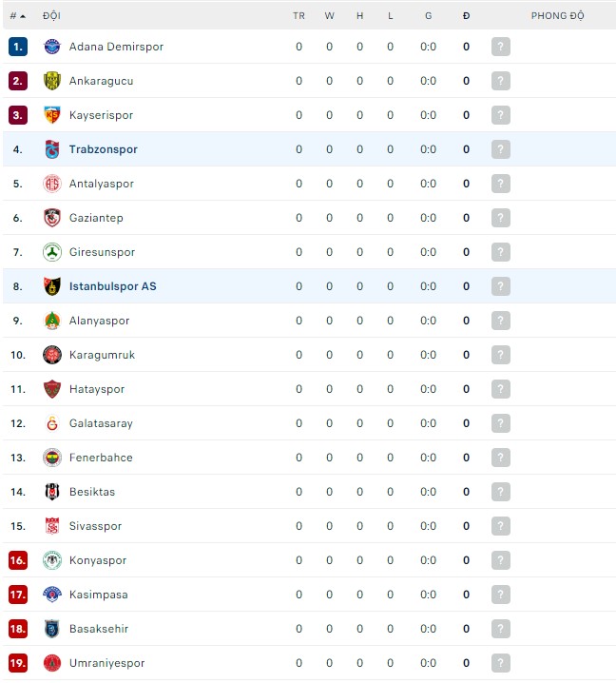Click the Besiktas club logo
The height and width of the screenshot is (683, 616).
pyautogui.click(x=52, y=492)
